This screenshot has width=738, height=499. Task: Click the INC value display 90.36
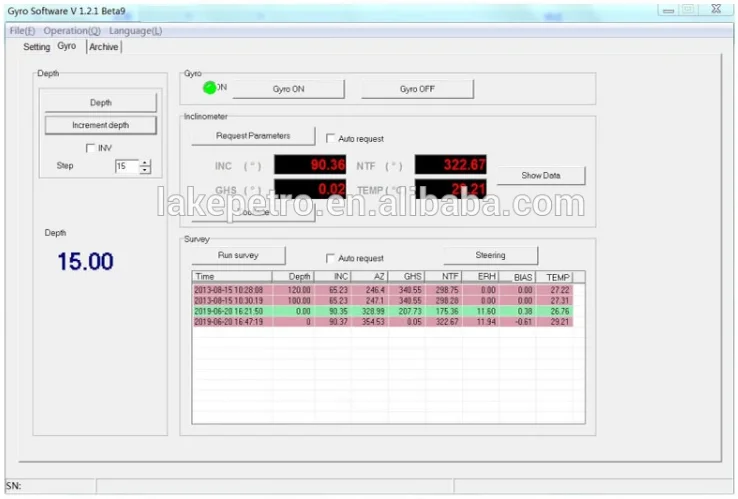click(x=310, y=164)
